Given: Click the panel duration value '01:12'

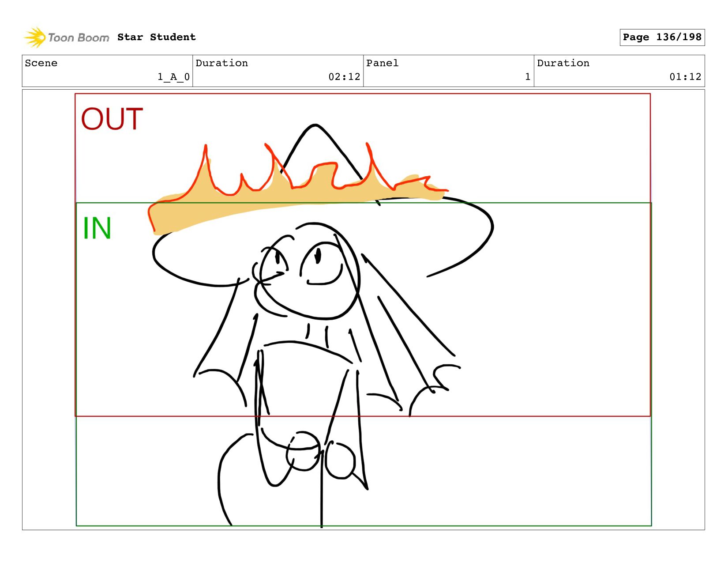Looking at the screenshot, I should pyautogui.click(x=685, y=77).
